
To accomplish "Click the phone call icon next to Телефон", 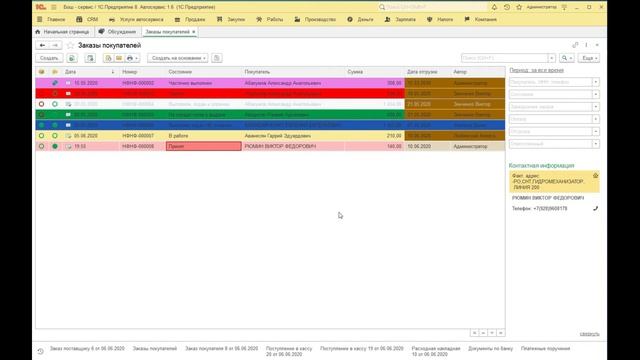I will click(x=595, y=208).
